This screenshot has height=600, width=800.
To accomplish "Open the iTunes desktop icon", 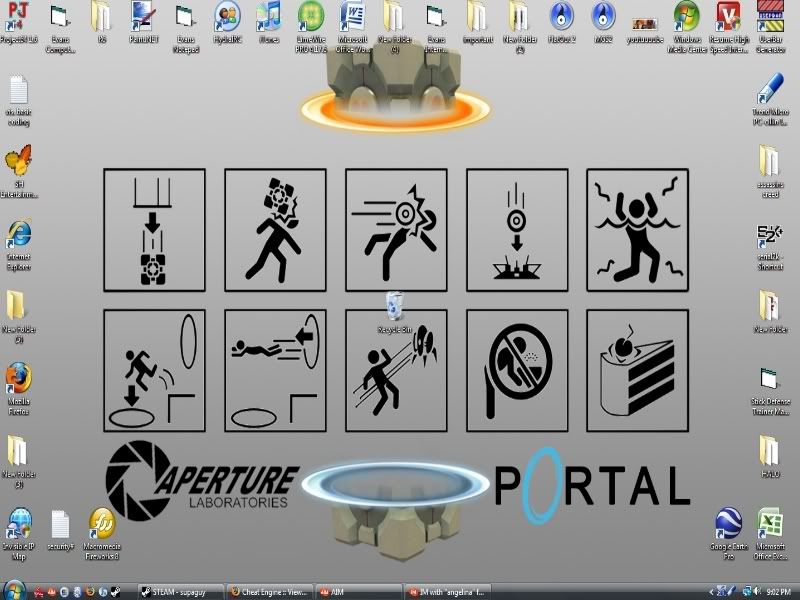I will 268,16.
